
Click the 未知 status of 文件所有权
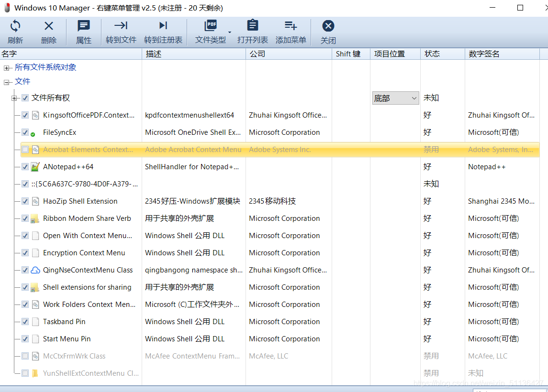(431, 98)
